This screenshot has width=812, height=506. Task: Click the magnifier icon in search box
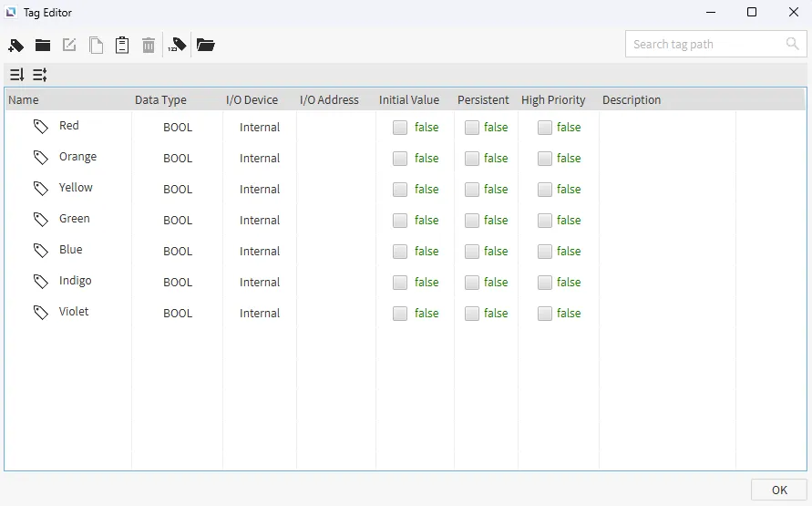tap(793, 44)
